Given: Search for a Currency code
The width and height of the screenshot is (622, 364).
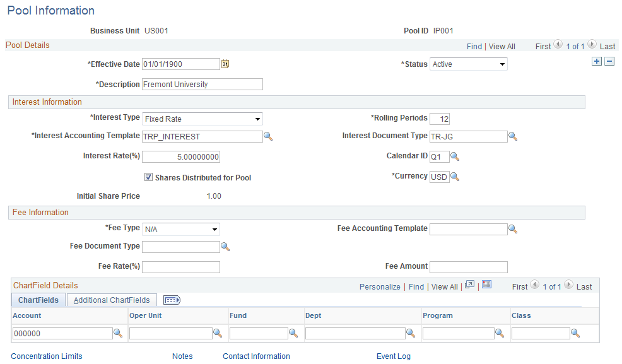Looking at the screenshot, I should tap(455, 177).
